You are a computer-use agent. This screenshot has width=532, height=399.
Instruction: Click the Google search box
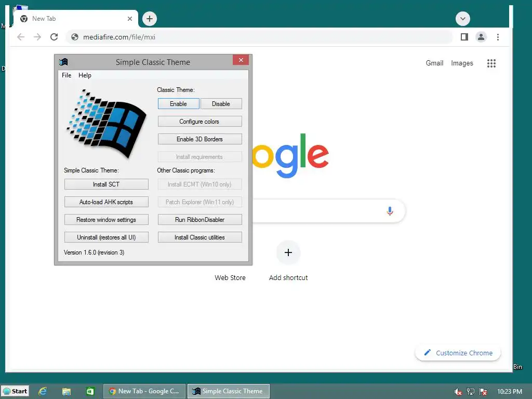328,211
